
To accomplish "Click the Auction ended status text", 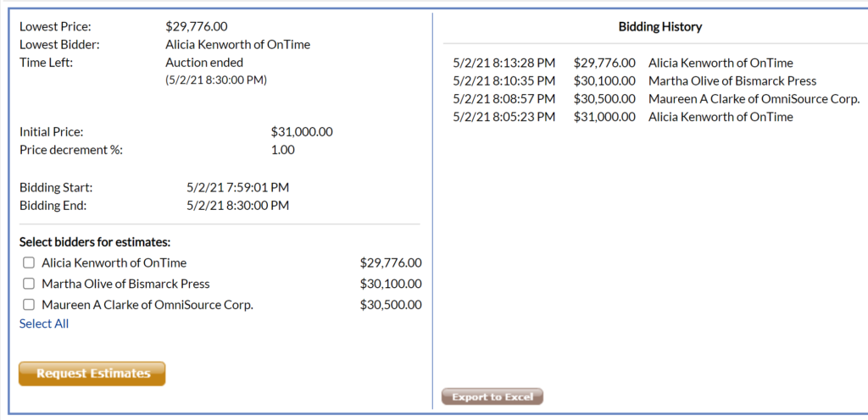I will tap(204, 63).
